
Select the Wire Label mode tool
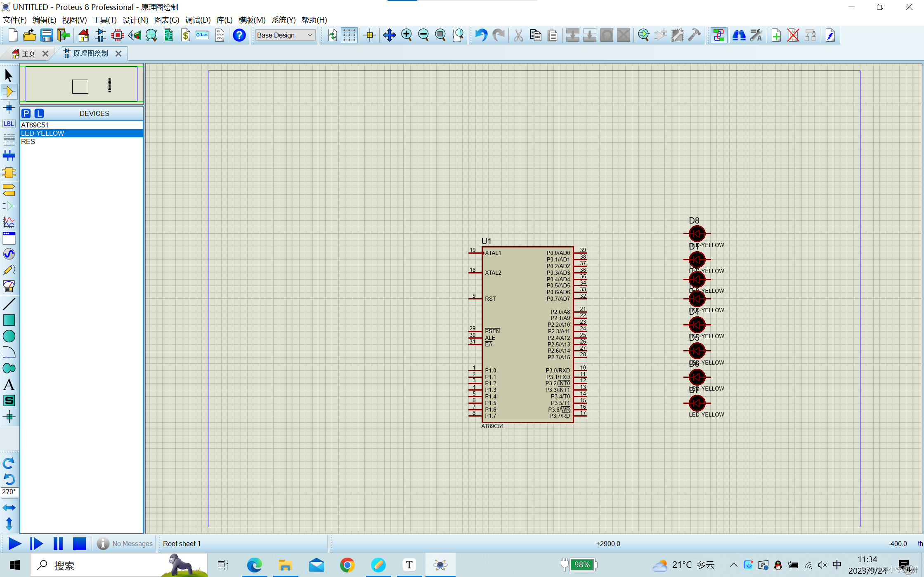pyautogui.click(x=9, y=124)
